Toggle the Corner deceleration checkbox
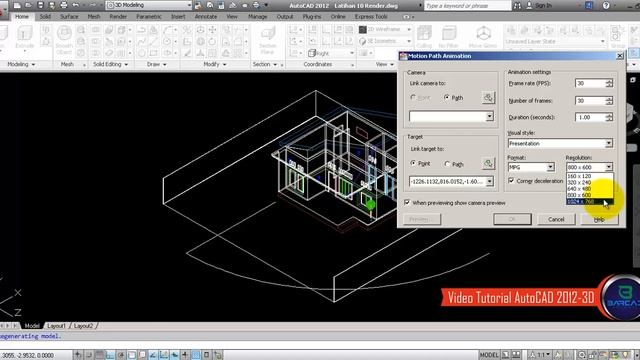 click(511, 180)
